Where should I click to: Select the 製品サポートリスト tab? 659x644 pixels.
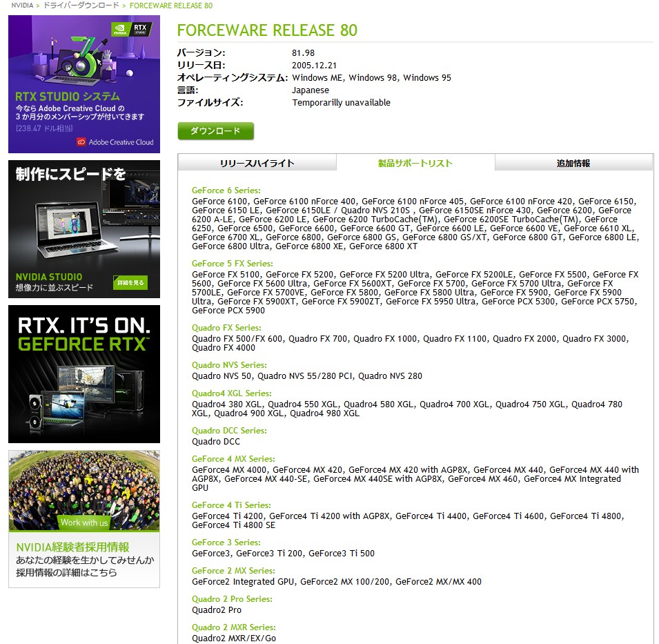click(415, 163)
